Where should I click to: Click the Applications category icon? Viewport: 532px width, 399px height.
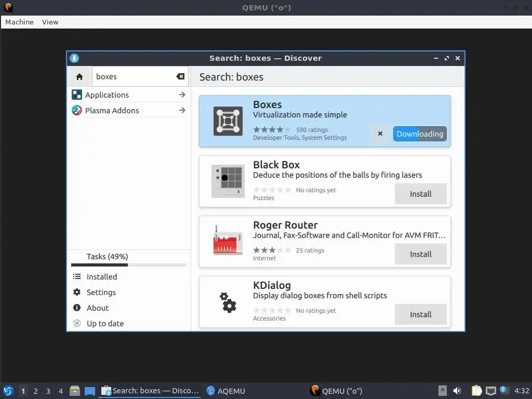click(x=77, y=95)
